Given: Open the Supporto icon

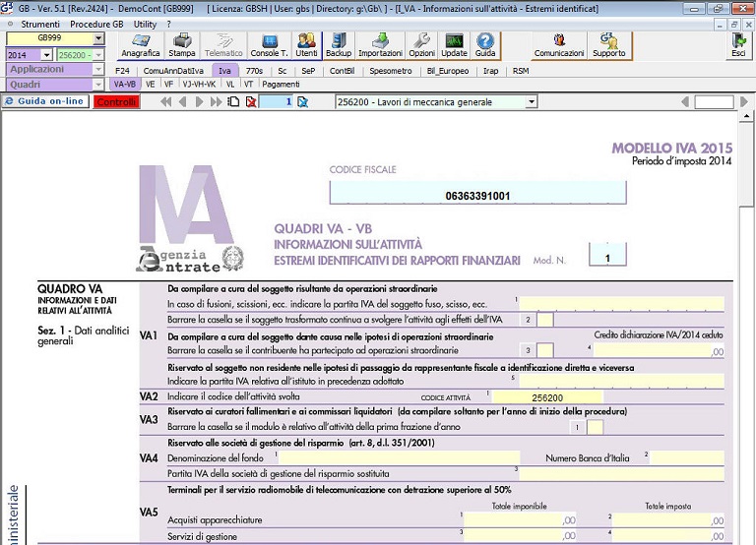Looking at the screenshot, I should coord(609,46).
